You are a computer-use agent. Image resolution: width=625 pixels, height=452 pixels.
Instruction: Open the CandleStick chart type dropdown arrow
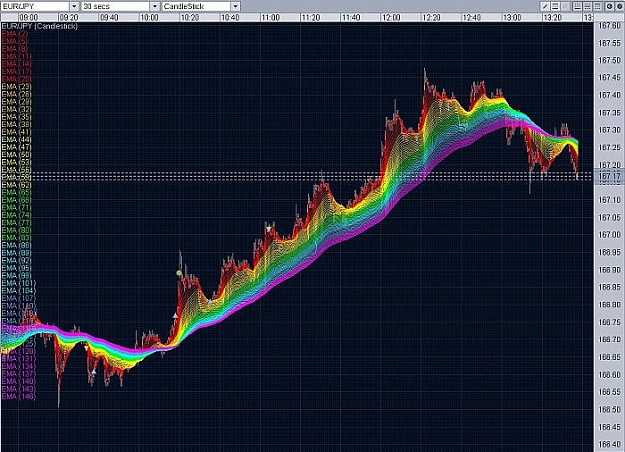tap(235, 6)
